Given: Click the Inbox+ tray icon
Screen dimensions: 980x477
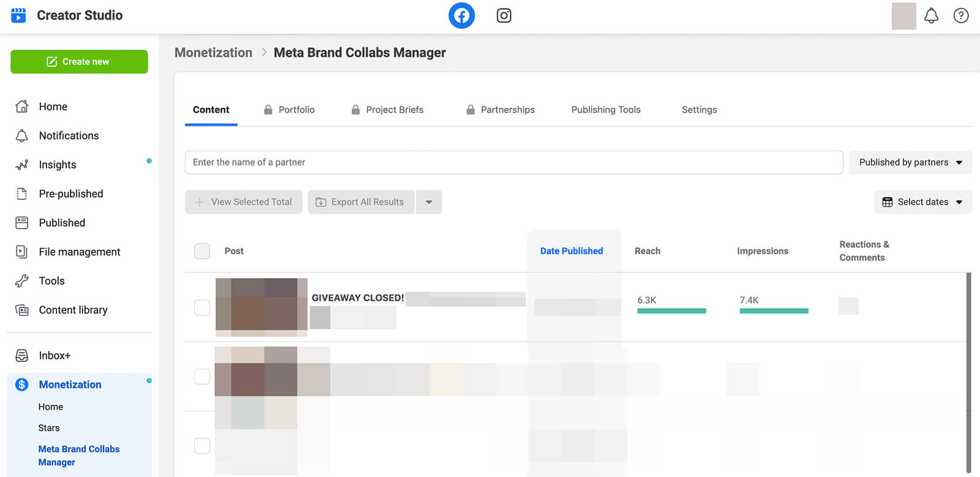Looking at the screenshot, I should click(x=22, y=355).
